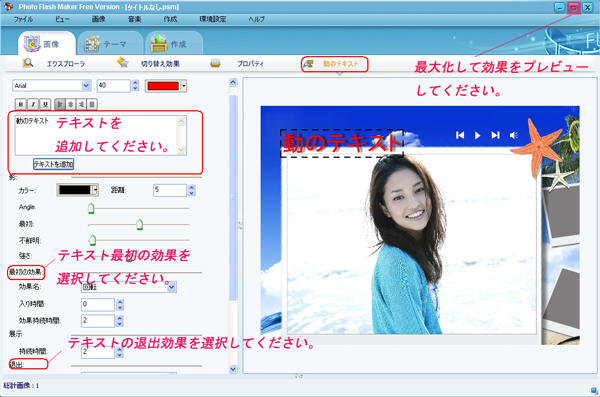
Task: Toggle underline text formatting button
Action: tap(45, 104)
